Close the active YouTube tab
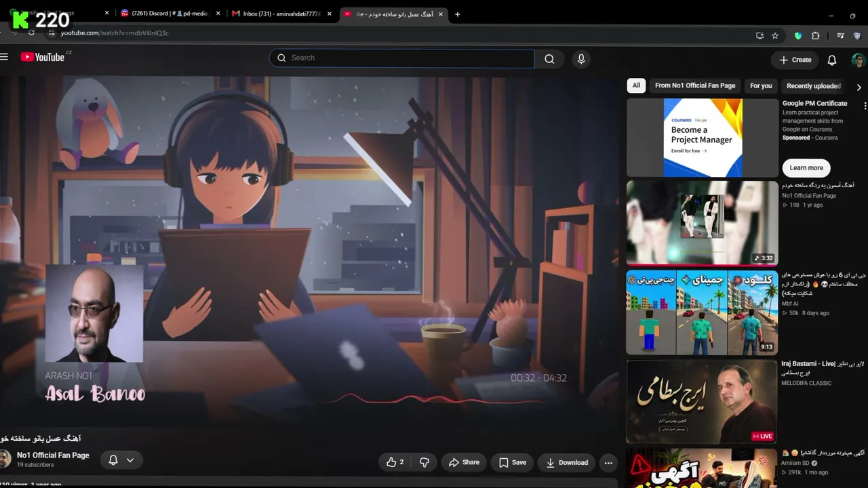 click(440, 14)
